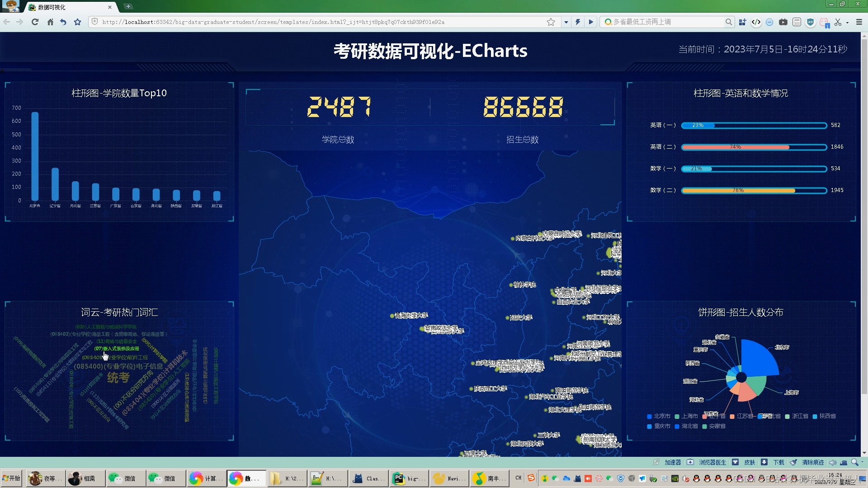Click the browser refresh icon
868x488 pixels.
click(35, 22)
